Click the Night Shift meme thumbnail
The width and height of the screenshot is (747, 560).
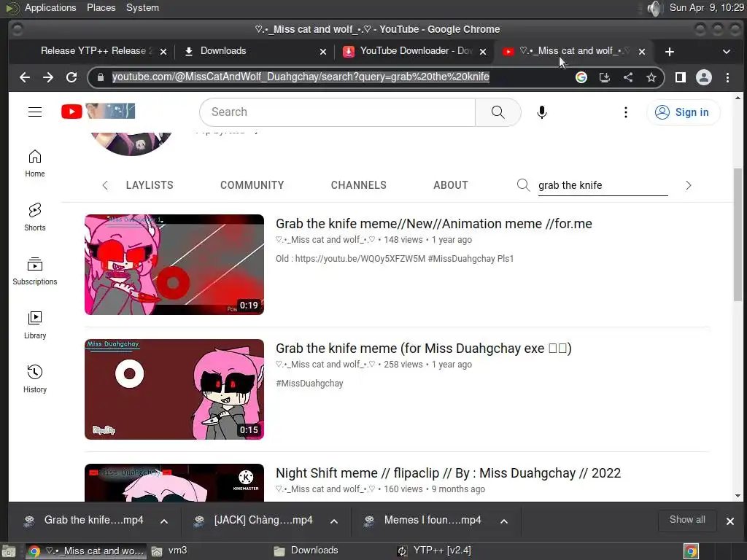click(174, 483)
